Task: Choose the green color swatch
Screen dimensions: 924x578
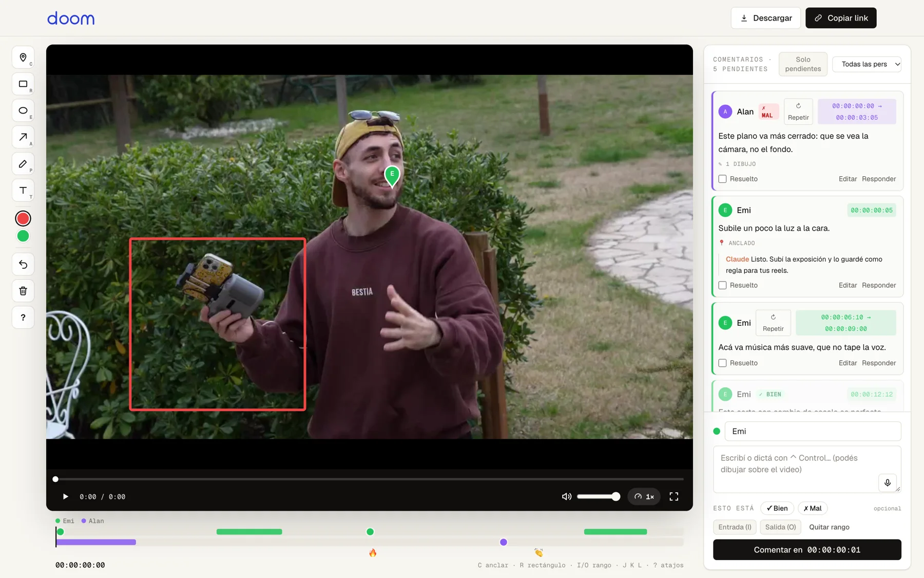Action: tap(23, 236)
